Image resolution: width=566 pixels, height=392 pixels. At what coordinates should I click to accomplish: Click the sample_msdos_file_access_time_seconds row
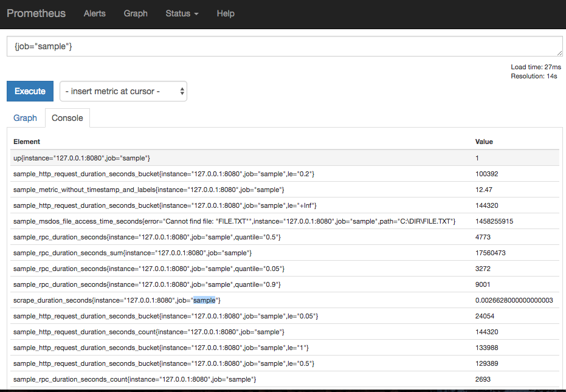(x=234, y=221)
